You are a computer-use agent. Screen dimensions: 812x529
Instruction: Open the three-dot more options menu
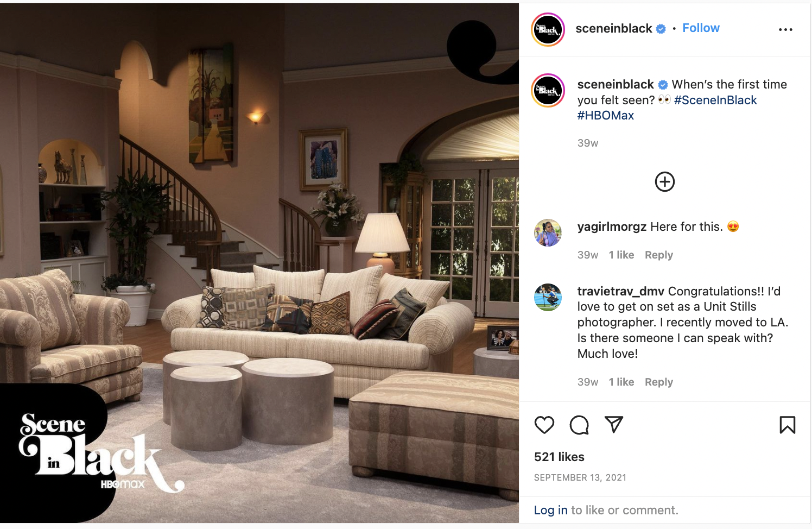(x=785, y=29)
